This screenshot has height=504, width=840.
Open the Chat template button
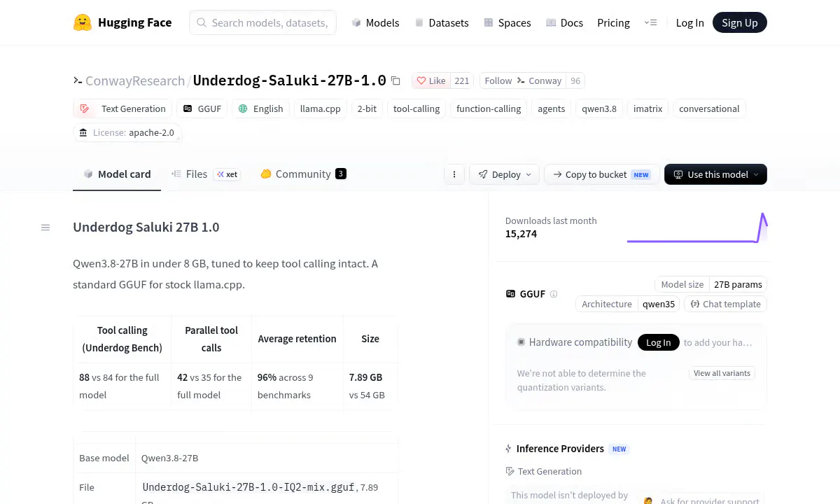725,304
